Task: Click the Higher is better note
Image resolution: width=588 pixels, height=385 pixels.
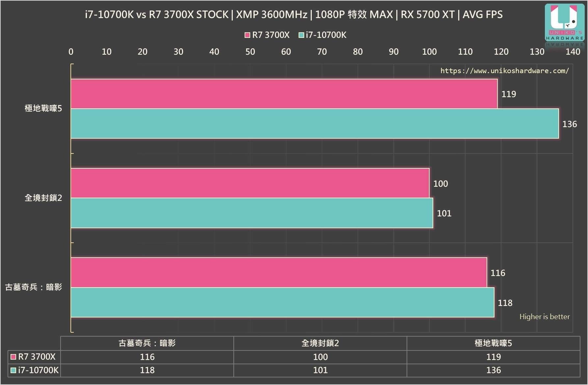Action: 545,317
